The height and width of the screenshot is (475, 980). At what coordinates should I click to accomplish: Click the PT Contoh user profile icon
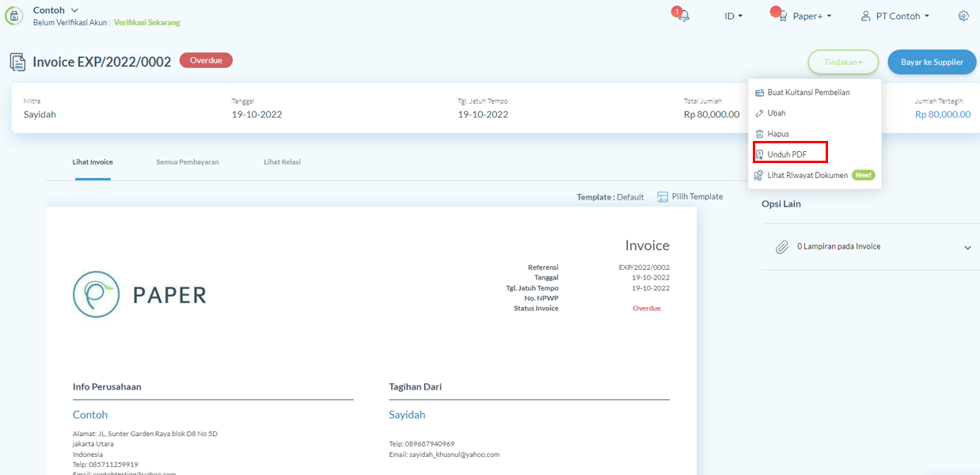coord(866,16)
